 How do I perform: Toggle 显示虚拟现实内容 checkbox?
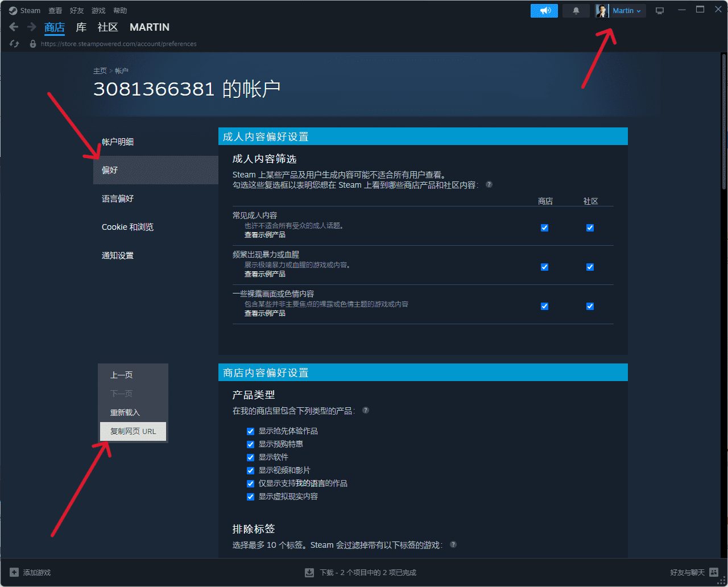coord(250,497)
